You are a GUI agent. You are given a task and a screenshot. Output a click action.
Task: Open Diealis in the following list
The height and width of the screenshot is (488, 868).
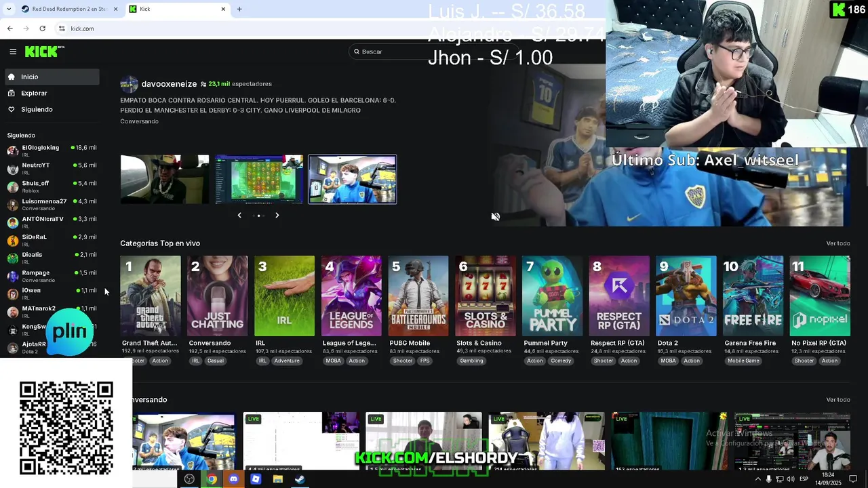[x=52, y=258]
